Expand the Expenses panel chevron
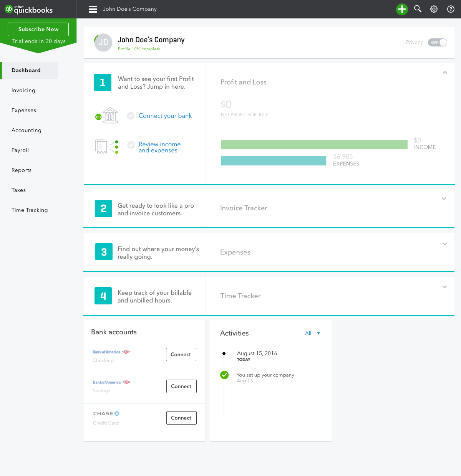 (445, 244)
